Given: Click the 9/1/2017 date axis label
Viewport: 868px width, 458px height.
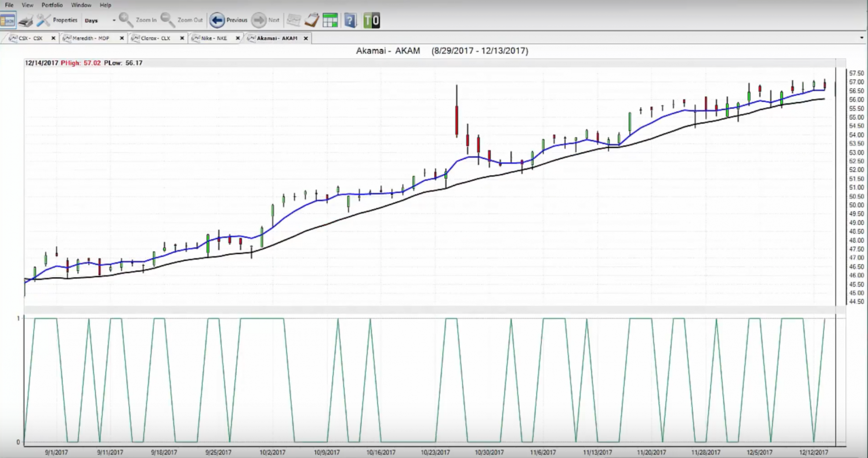Looking at the screenshot, I should [x=56, y=452].
